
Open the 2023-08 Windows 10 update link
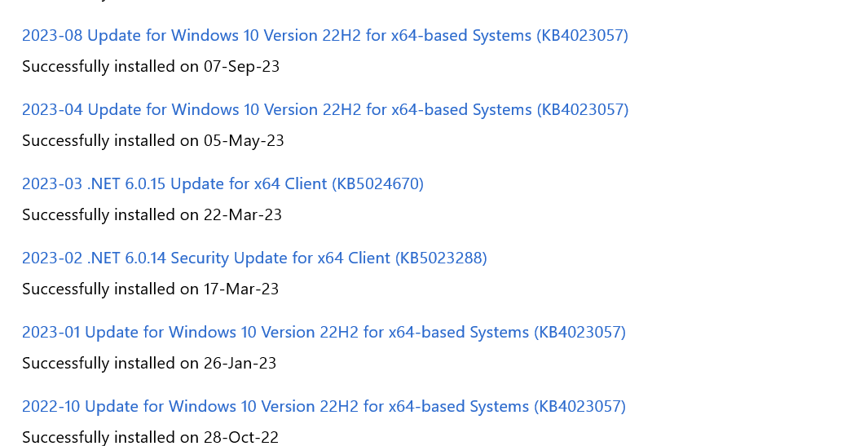tap(324, 36)
